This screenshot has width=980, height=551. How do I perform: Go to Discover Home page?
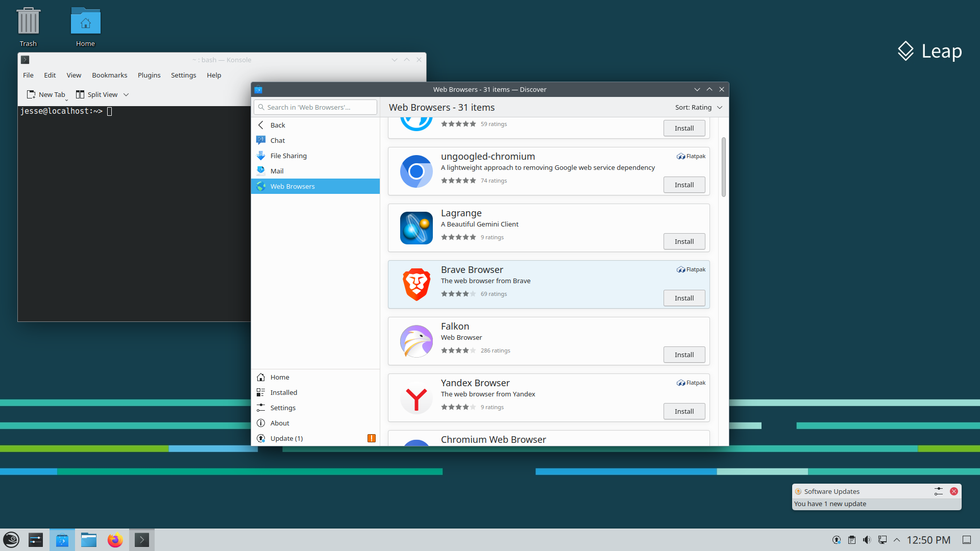(x=315, y=377)
